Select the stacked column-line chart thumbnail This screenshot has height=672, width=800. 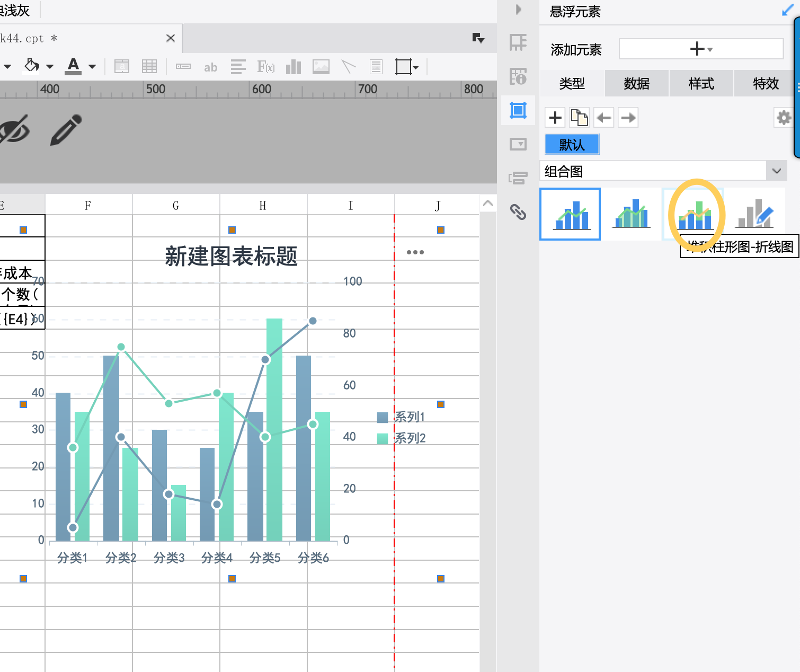(695, 214)
